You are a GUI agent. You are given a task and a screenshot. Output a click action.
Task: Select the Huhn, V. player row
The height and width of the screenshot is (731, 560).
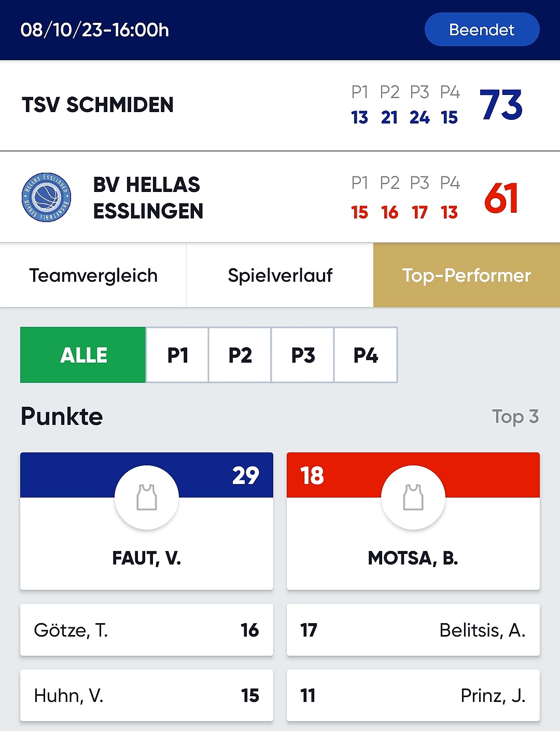pos(147,695)
